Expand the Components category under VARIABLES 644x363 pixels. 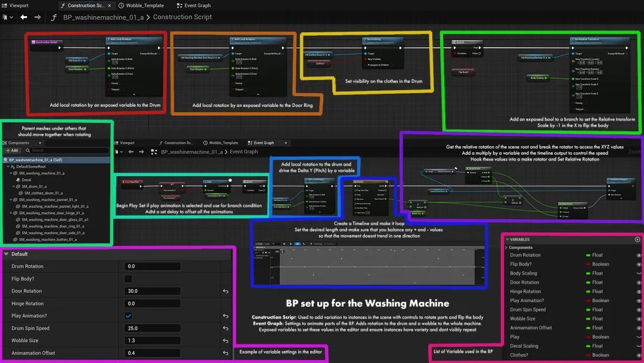[506, 248]
